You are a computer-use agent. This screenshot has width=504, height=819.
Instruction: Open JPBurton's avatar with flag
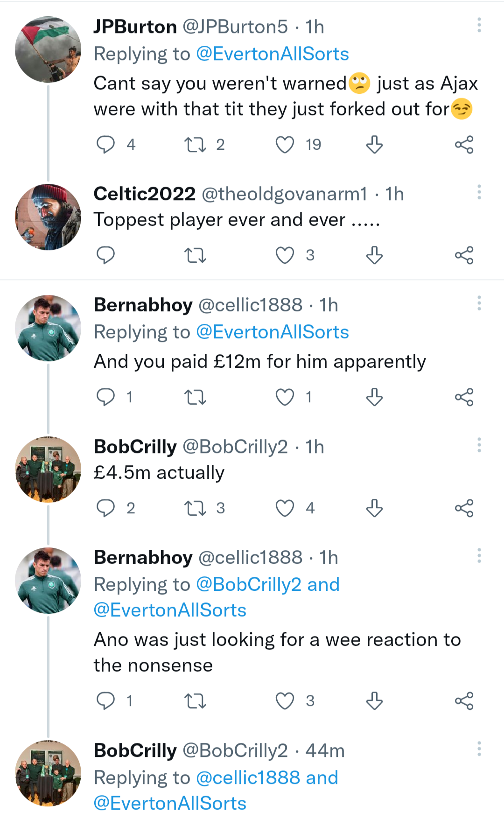tap(48, 49)
